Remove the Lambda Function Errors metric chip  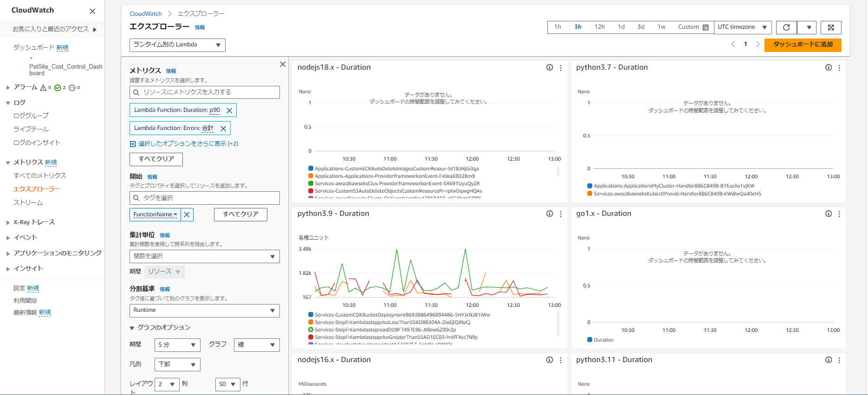[223, 129]
